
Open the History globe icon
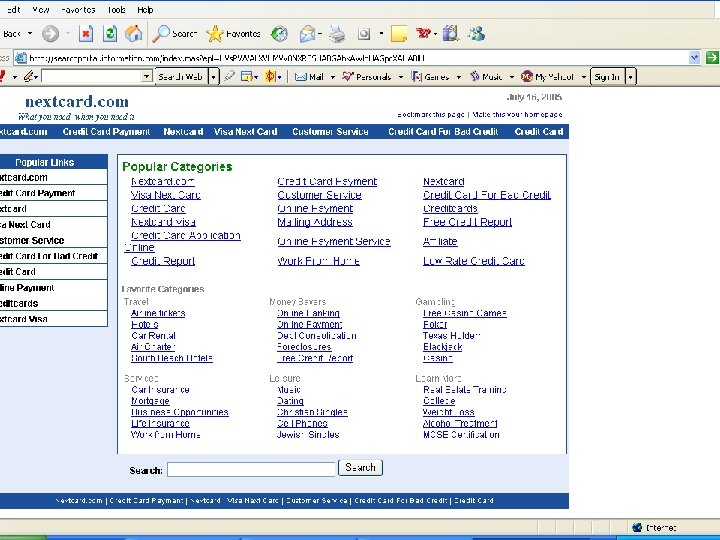coord(279,34)
